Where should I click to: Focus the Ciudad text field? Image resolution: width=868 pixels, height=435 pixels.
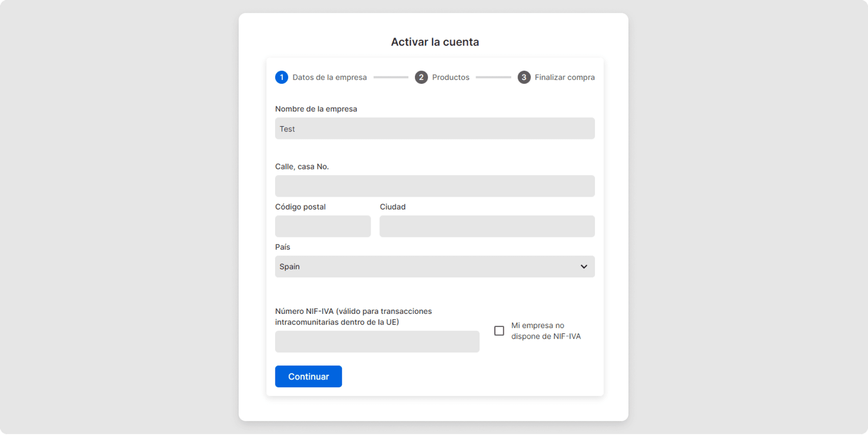click(487, 227)
